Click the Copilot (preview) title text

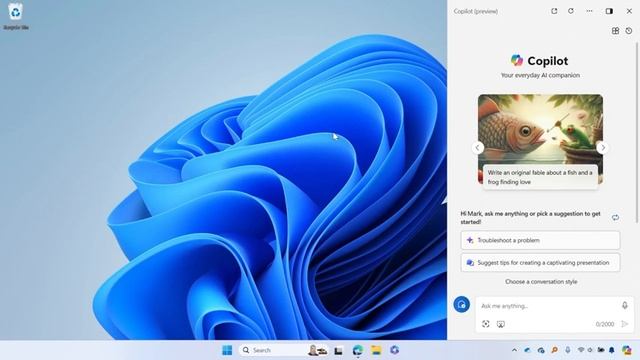pos(476,11)
